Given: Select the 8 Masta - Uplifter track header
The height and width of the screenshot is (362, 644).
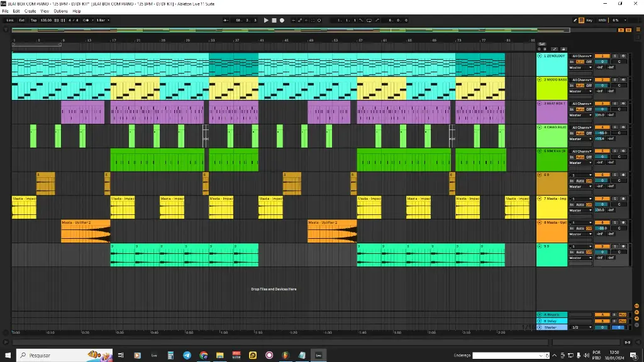Looking at the screenshot, I should (x=552, y=231).
